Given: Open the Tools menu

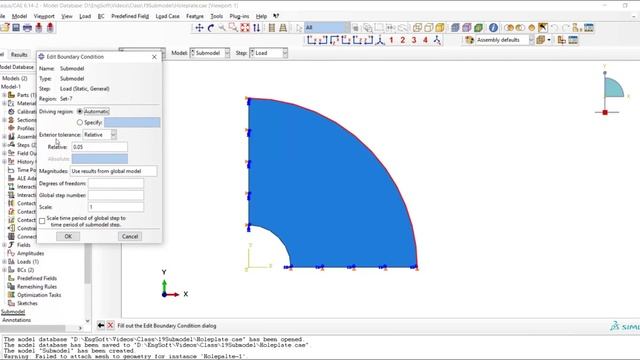Looking at the screenshot, I should pyautogui.click(x=216, y=16).
